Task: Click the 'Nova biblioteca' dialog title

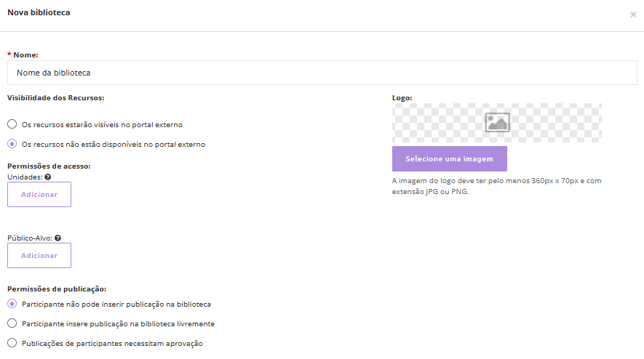Action: (39, 12)
